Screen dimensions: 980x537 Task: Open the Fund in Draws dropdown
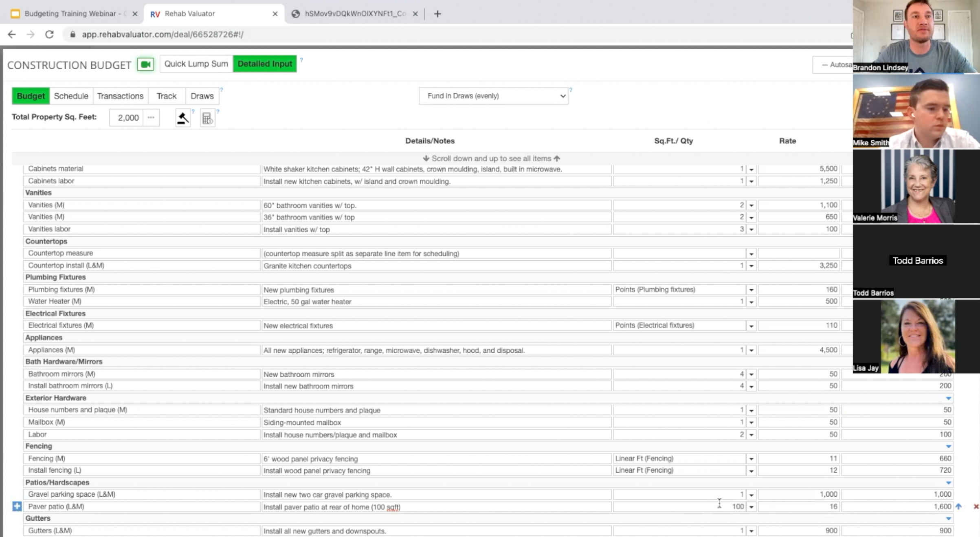pos(493,96)
